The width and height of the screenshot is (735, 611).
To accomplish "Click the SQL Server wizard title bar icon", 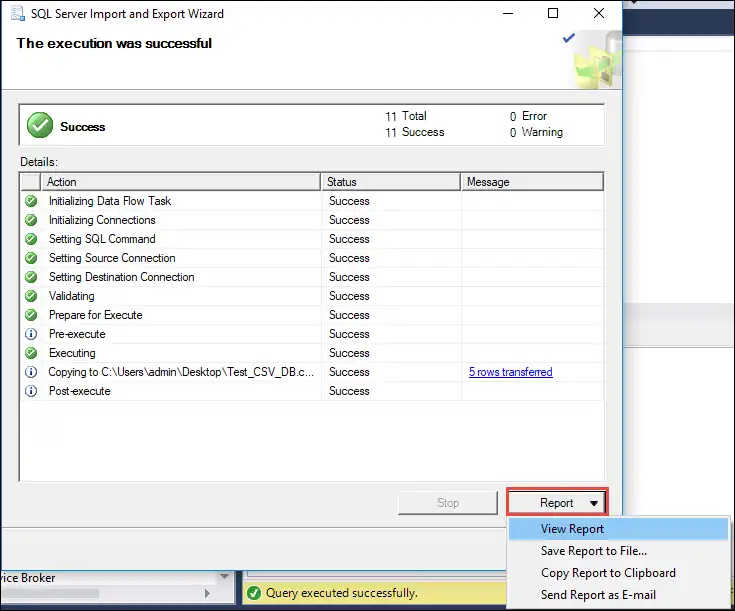I will tap(18, 14).
